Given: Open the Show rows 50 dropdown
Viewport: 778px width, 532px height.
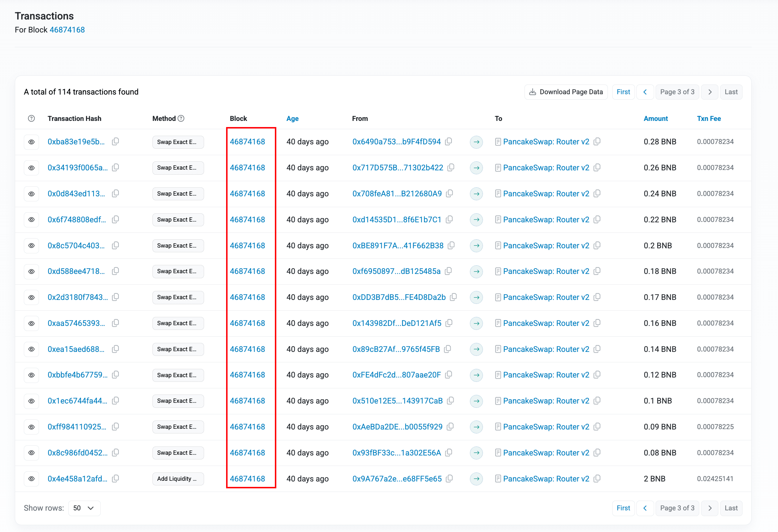Looking at the screenshot, I should click(x=84, y=508).
